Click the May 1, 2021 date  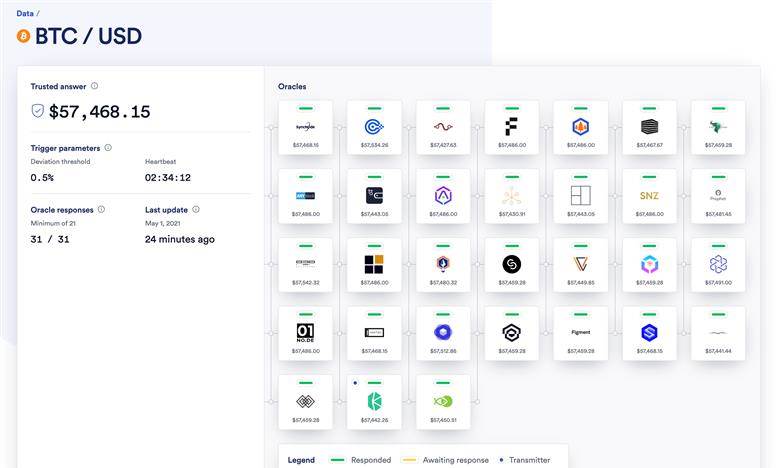[163, 223]
